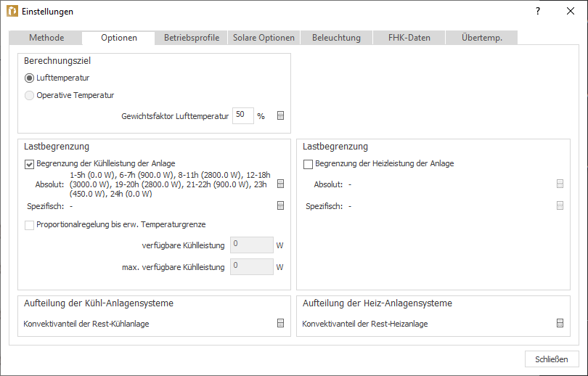Select the Lufttemperatur radio button
Viewport: 588px width, 376px height.
coord(29,78)
